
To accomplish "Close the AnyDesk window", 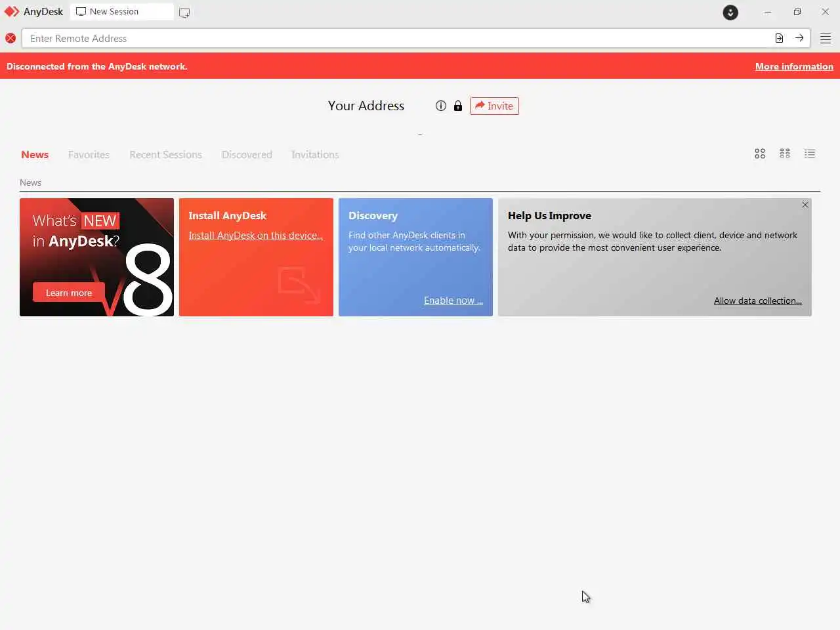I will [x=826, y=12].
